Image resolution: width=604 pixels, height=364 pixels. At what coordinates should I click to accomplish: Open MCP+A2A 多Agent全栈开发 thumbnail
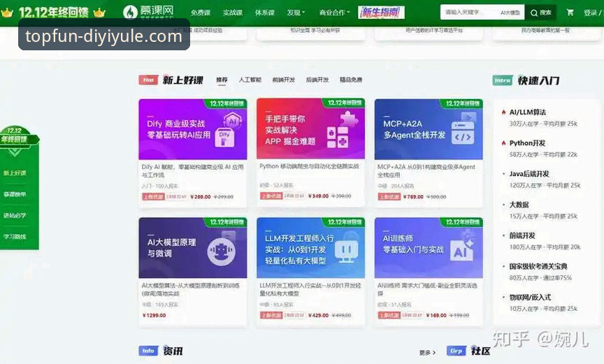point(429,129)
